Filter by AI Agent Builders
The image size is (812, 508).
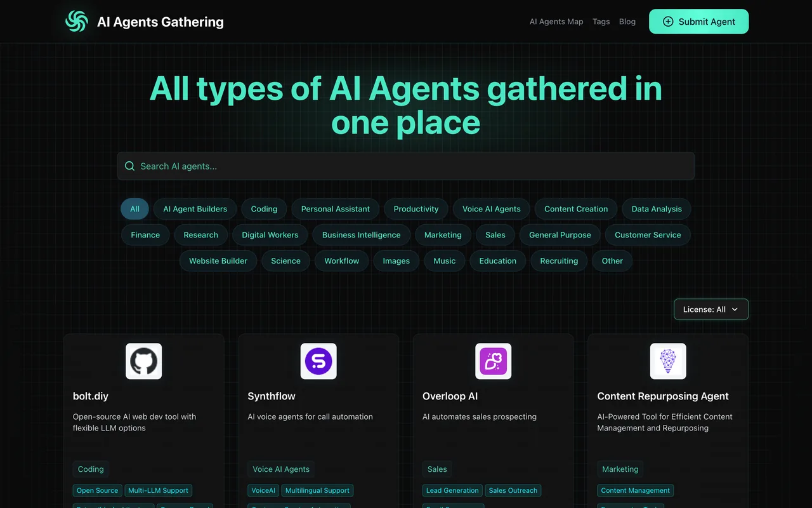coord(195,209)
